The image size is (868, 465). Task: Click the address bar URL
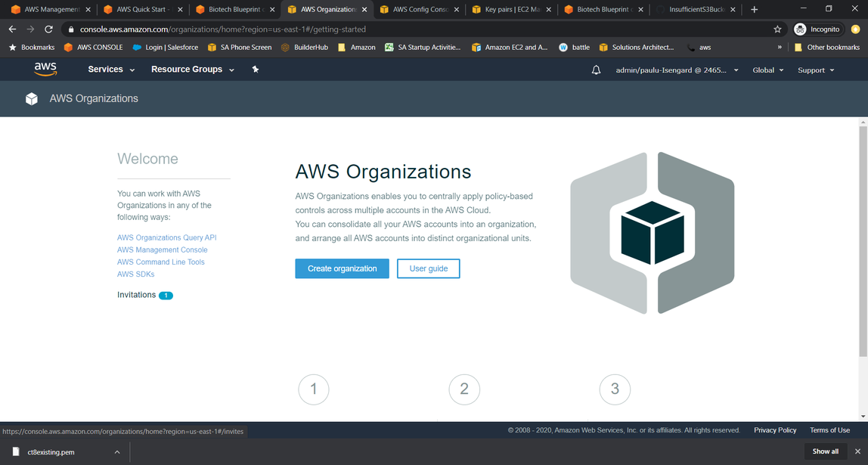pyautogui.click(x=223, y=29)
